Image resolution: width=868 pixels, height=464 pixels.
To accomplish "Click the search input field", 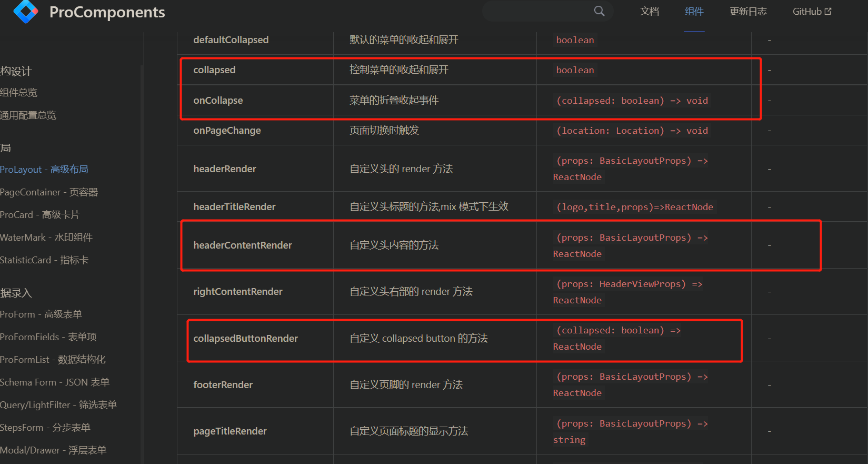I will coord(542,11).
